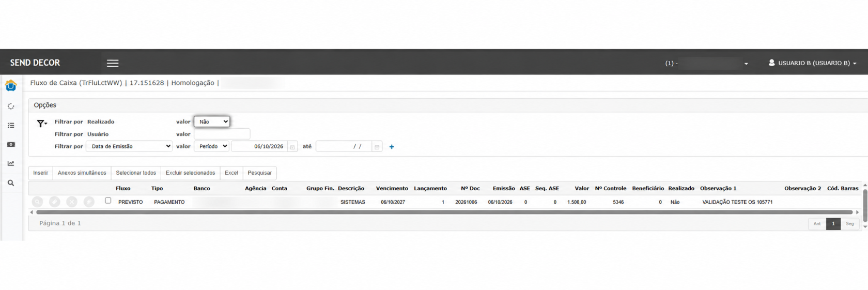Click the Observação 1 column header
Viewport: 868px width, 290px height.
tap(718, 189)
